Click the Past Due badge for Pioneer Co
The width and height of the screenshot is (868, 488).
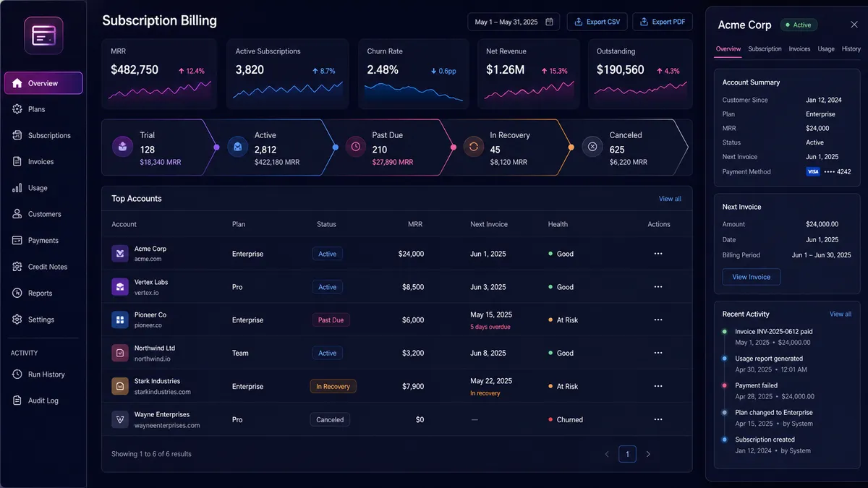pos(331,320)
